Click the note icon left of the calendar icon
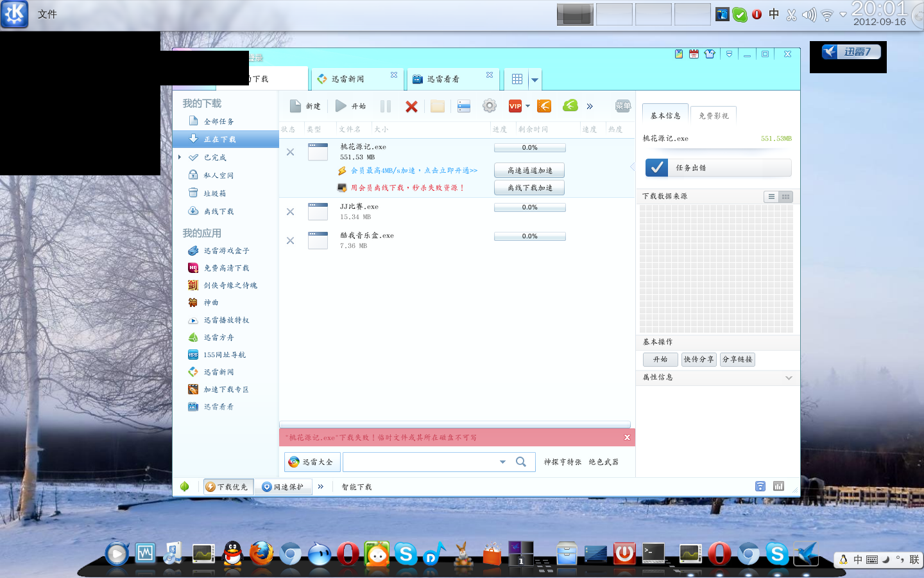This screenshot has height=578, width=924. tap(679, 54)
